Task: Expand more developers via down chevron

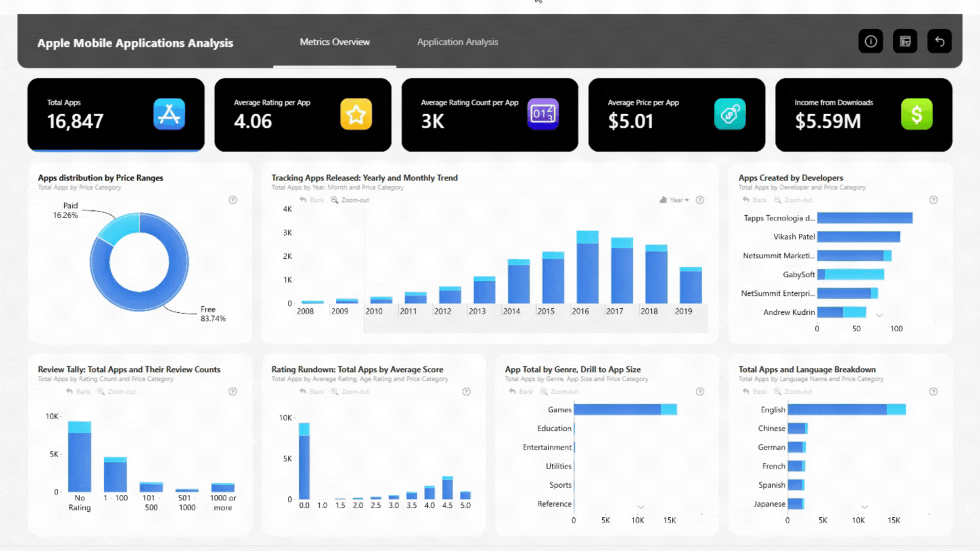Action: coord(879,315)
